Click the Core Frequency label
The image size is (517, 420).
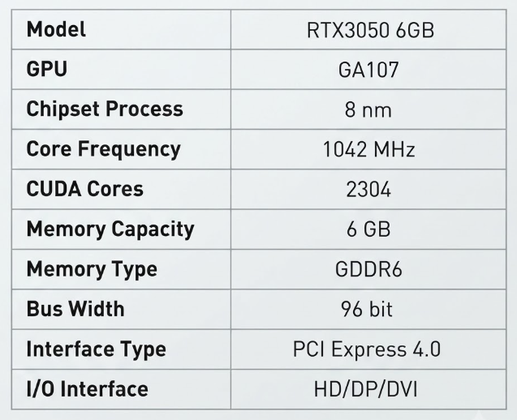point(104,149)
